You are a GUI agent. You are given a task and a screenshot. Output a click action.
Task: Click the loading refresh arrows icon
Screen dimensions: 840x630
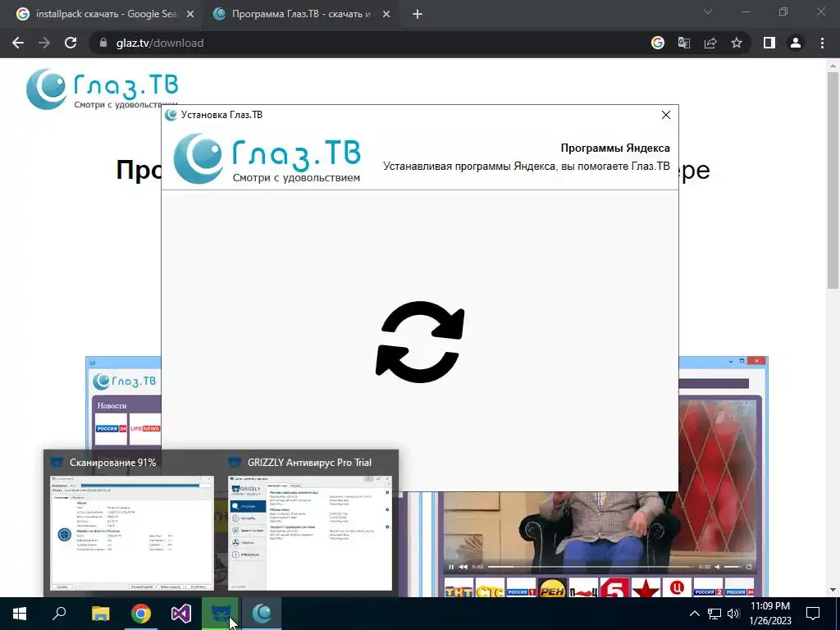[420, 342]
